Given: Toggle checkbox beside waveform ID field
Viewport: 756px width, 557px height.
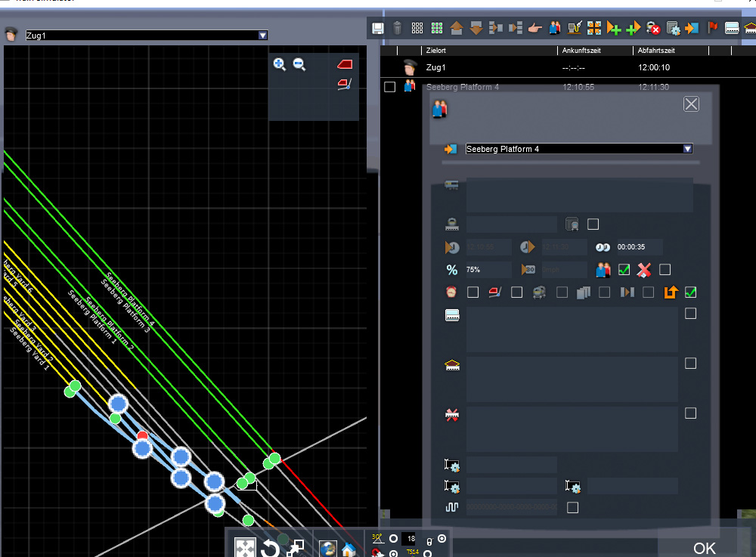Looking at the screenshot, I should pyautogui.click(x=573, y=507).
